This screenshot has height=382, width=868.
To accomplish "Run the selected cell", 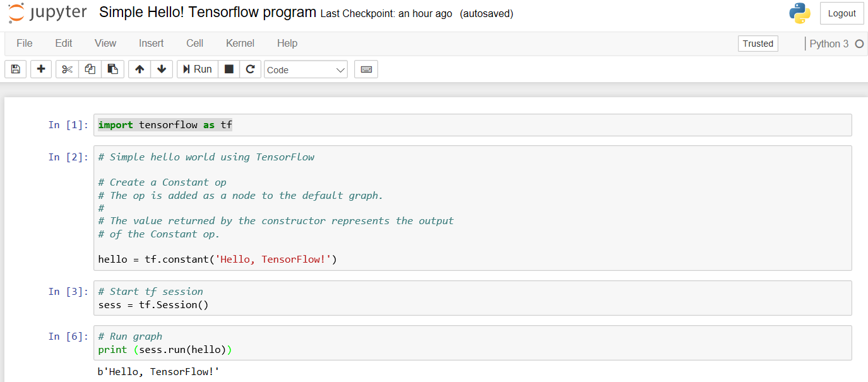I will (x=196, y=69).
